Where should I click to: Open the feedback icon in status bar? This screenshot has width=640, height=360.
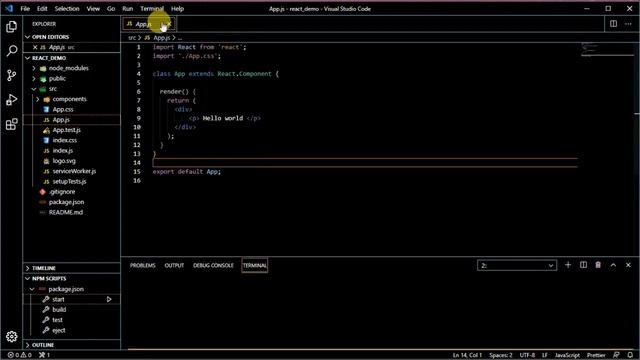click(x=616, y=355)
